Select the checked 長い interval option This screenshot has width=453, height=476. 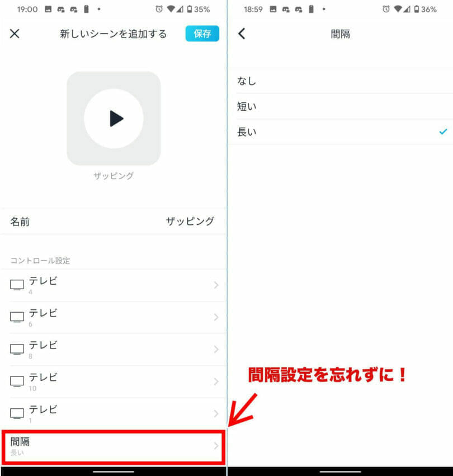coord(341,132)
